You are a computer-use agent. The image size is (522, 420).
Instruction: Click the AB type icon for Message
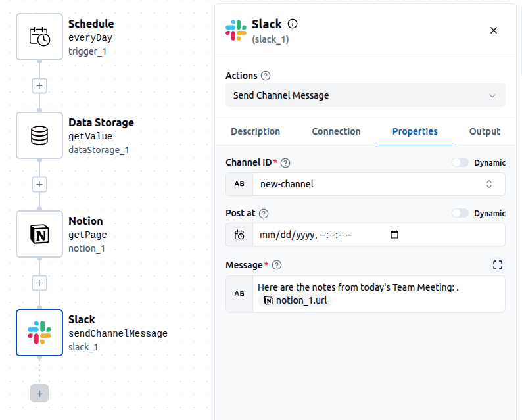[239, 294]
